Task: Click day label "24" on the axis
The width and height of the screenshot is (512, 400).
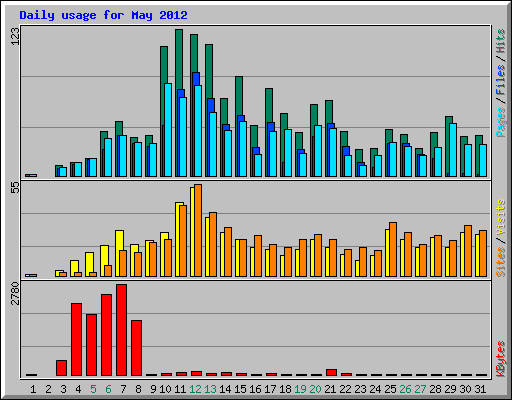Action: pyautogui.click(x=375, y=389)
